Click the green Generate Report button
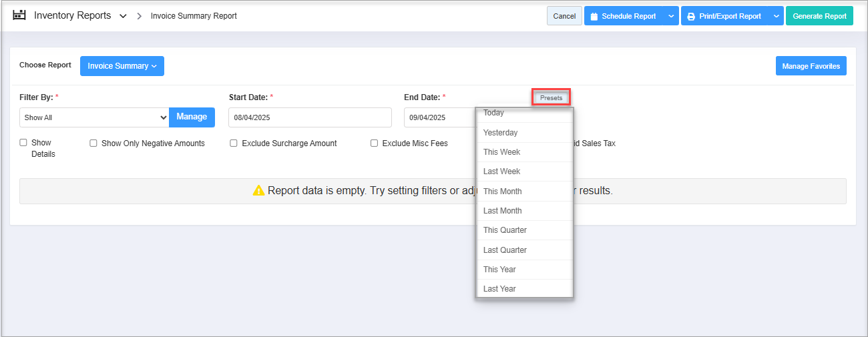 pos(819,16)
